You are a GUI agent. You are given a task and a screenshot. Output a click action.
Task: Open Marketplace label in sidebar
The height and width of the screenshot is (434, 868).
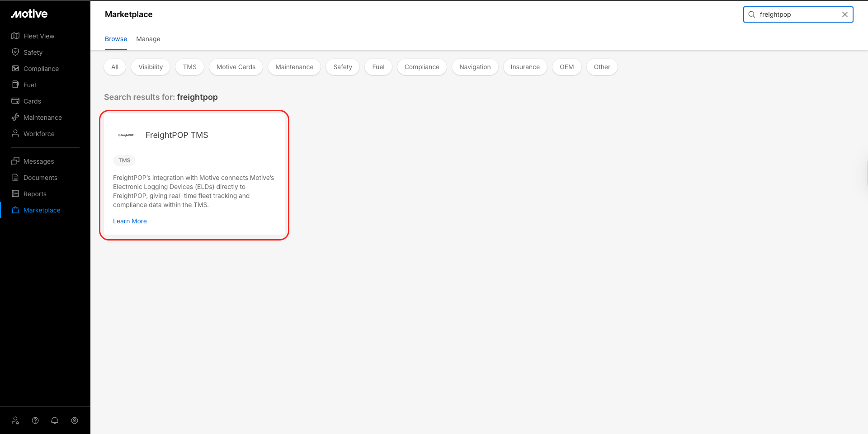(x=42, y=210)
